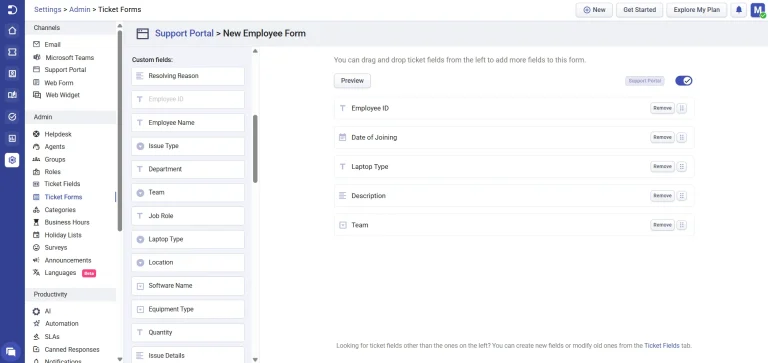Remove the Employee ID field from form

click(x=662, y=108)
